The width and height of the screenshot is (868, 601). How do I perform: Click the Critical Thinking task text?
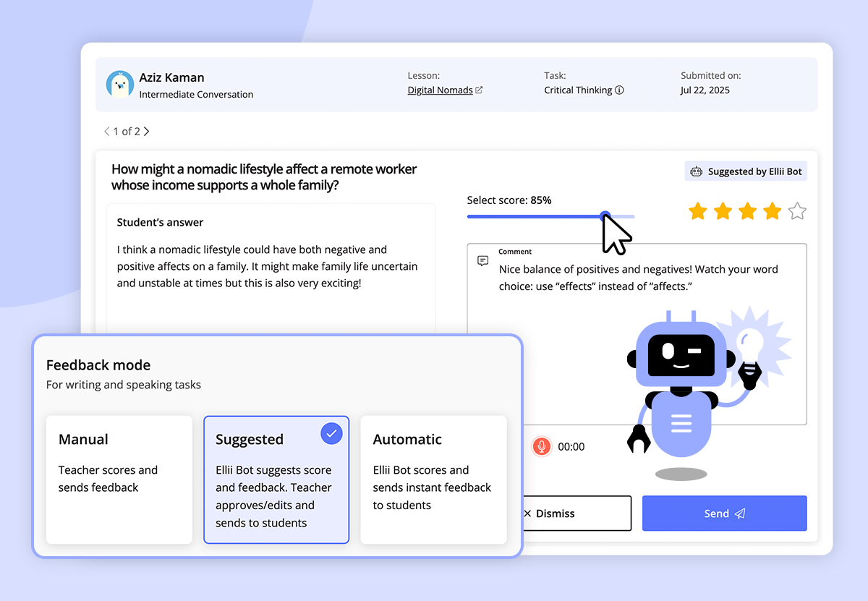tap(578, 90)
